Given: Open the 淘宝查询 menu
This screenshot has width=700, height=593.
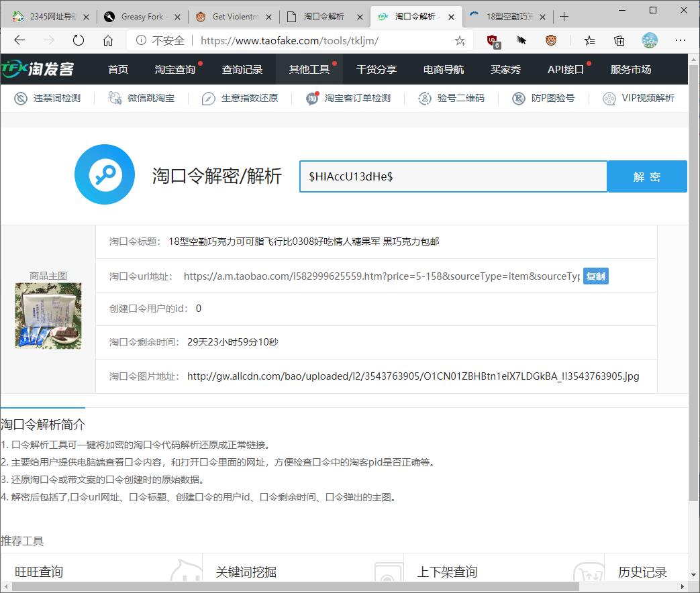Looking at the screenshot, I should click(x=175, y=69).
